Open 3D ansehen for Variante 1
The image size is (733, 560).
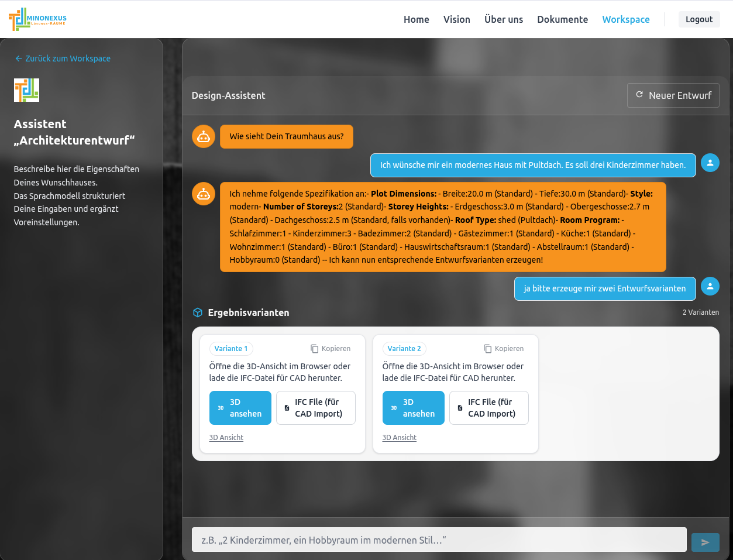240,408
